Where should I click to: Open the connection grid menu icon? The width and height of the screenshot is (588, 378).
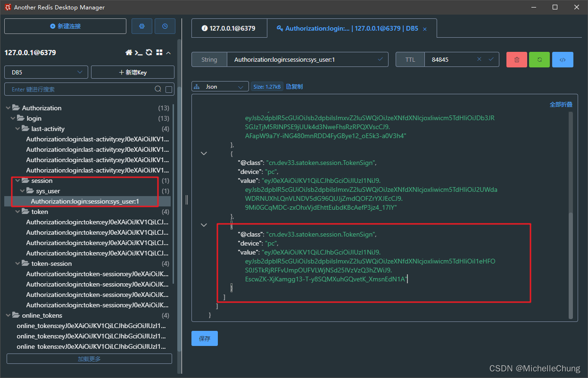coord(159,53)
